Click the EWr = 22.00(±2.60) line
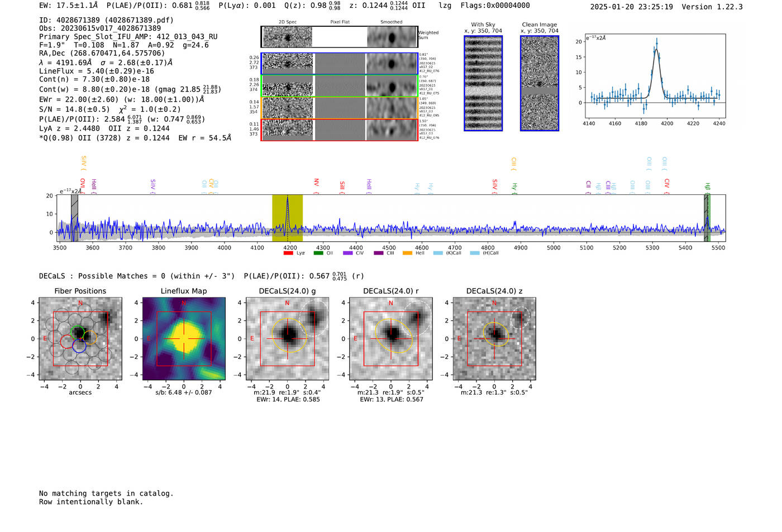Screen dimensions: 782x532 tap(121, 99)
